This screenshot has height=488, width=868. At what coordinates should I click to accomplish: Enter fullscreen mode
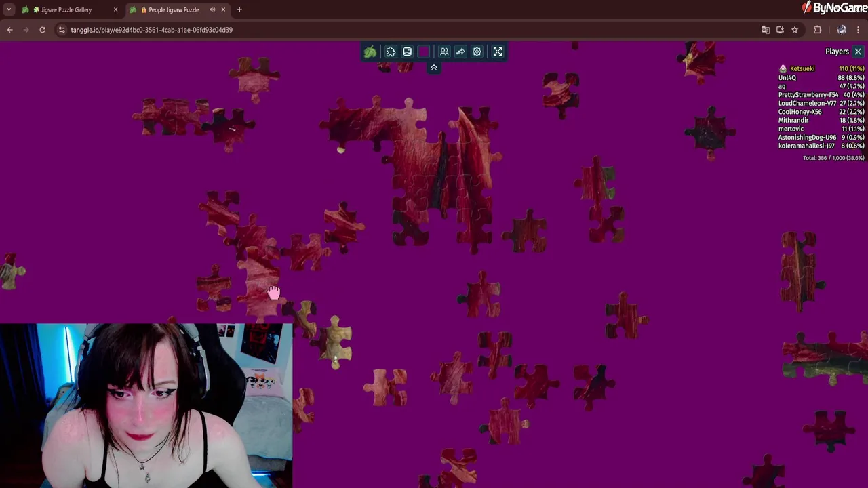[x=498, y=52]
